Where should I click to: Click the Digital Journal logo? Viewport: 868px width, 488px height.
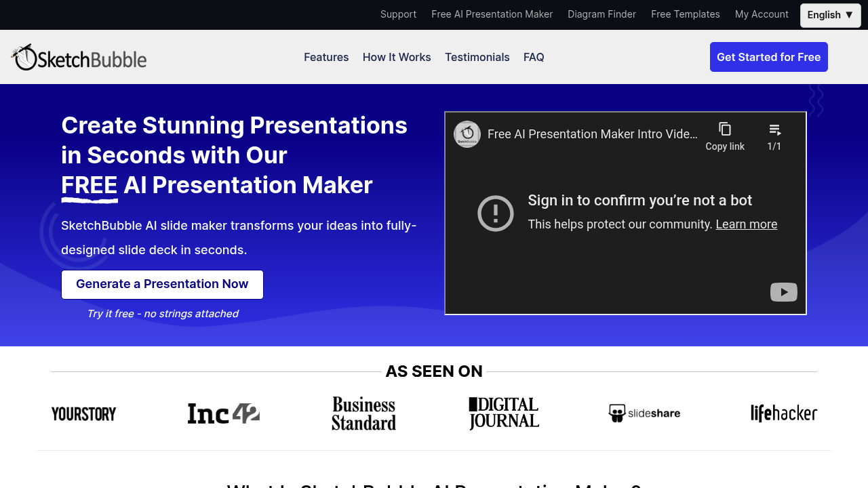[x=503, y=413]
